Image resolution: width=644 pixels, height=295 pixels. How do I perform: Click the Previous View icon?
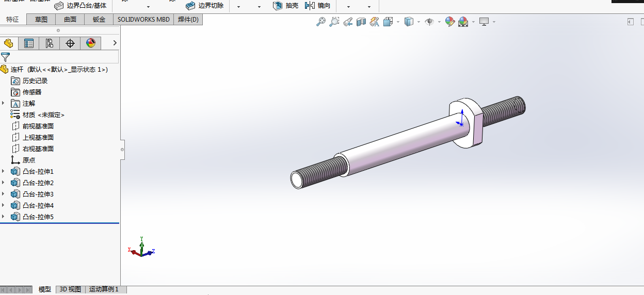pos(348,22)
